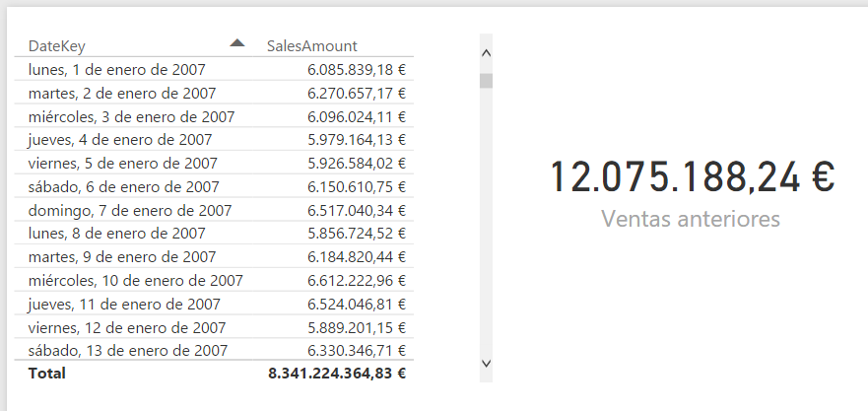This screenshot has width=868, height=411.
Task: Click the value 6.517.040,34 €
Action: (357, 210)
